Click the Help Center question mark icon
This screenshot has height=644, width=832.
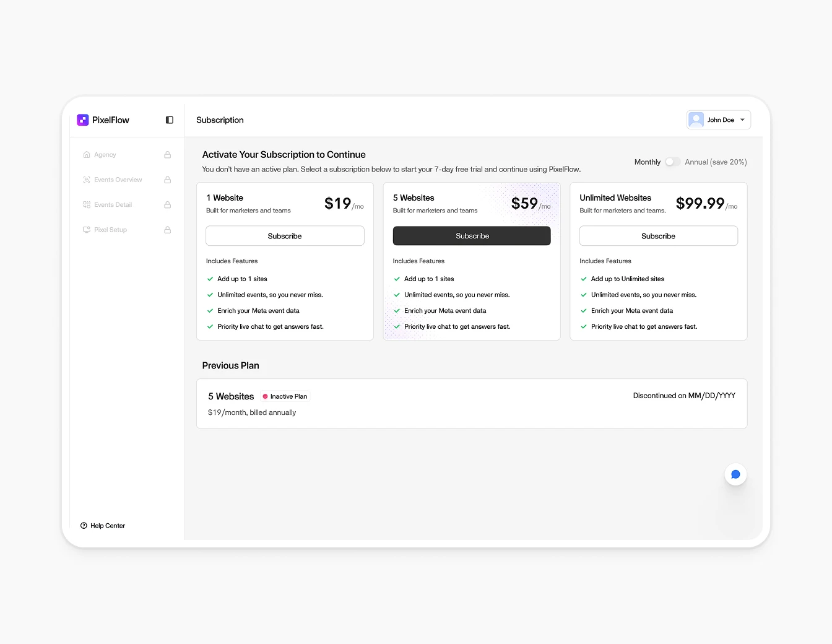tap(83, 525)
